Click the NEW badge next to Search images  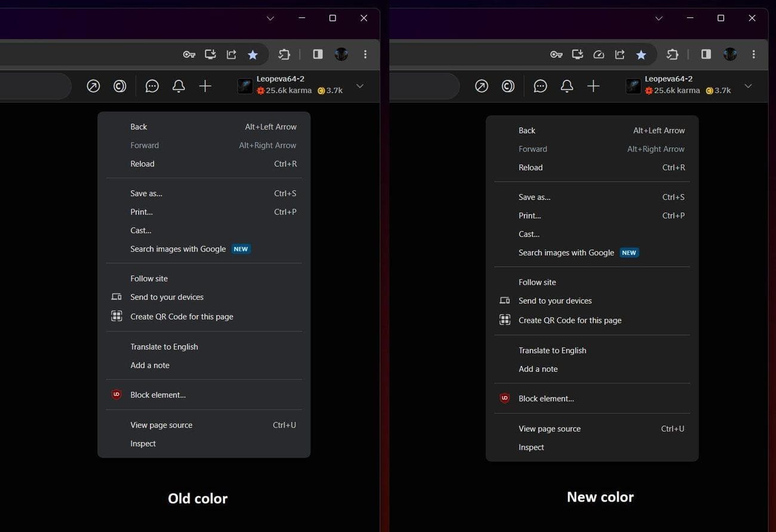point(241,249)
